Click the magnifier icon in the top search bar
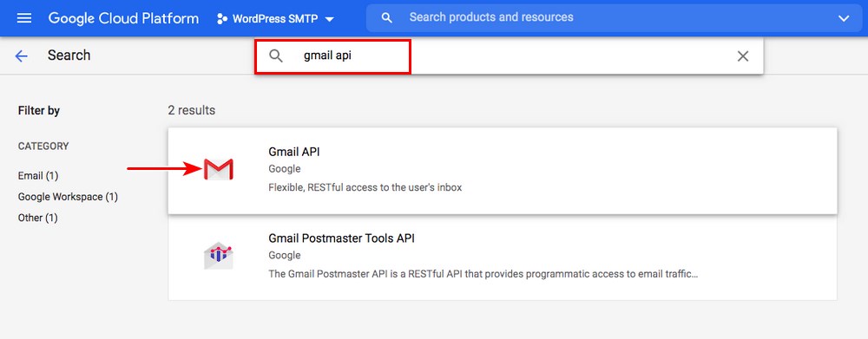Viewport: 868px width, 339px height. click(387, 17)
